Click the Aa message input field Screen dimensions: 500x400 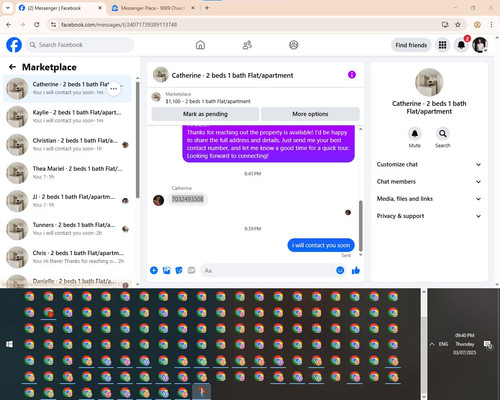(273, 270)
